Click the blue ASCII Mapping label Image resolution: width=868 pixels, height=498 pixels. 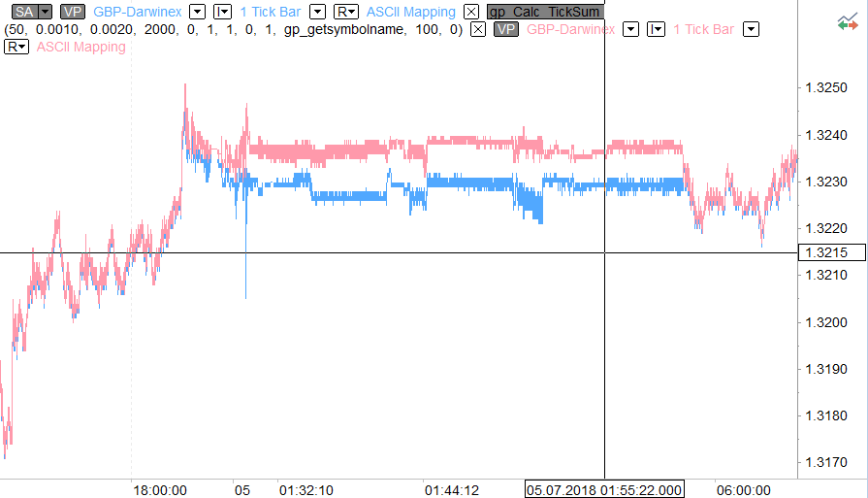[x=410, y=12]
